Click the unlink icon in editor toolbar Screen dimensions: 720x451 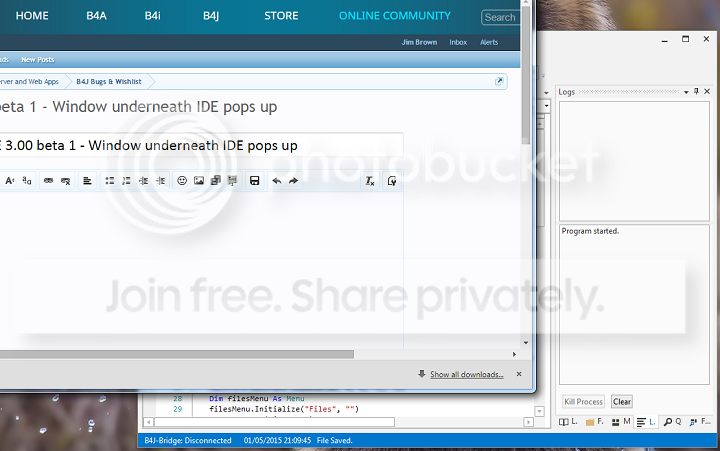(x=65, y=181)
